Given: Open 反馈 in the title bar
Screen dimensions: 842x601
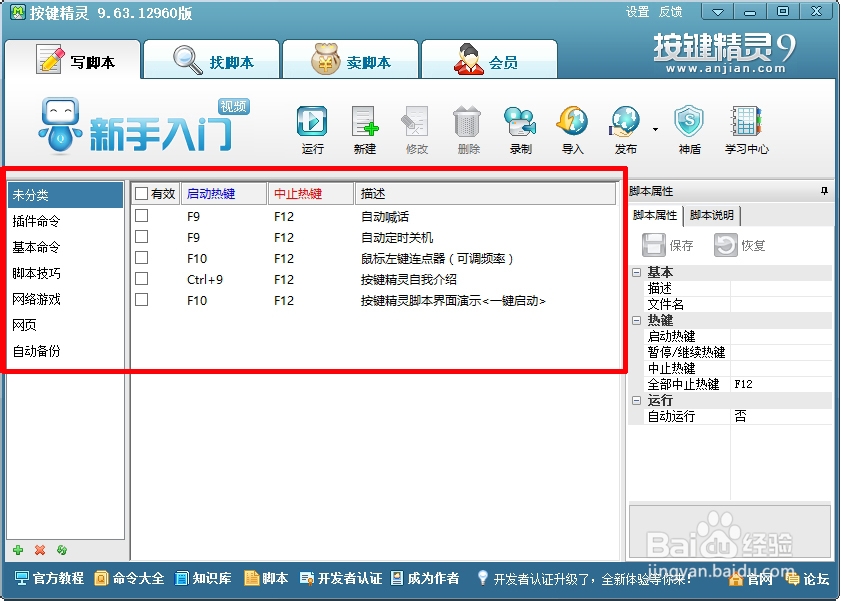Looking at the screenshot, I should click(x=671, y=11).
